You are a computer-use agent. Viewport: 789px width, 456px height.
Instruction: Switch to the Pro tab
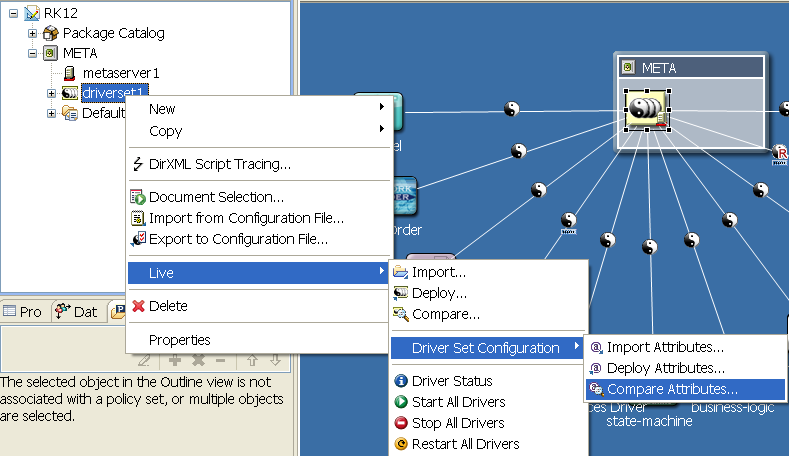pos(23,312)
